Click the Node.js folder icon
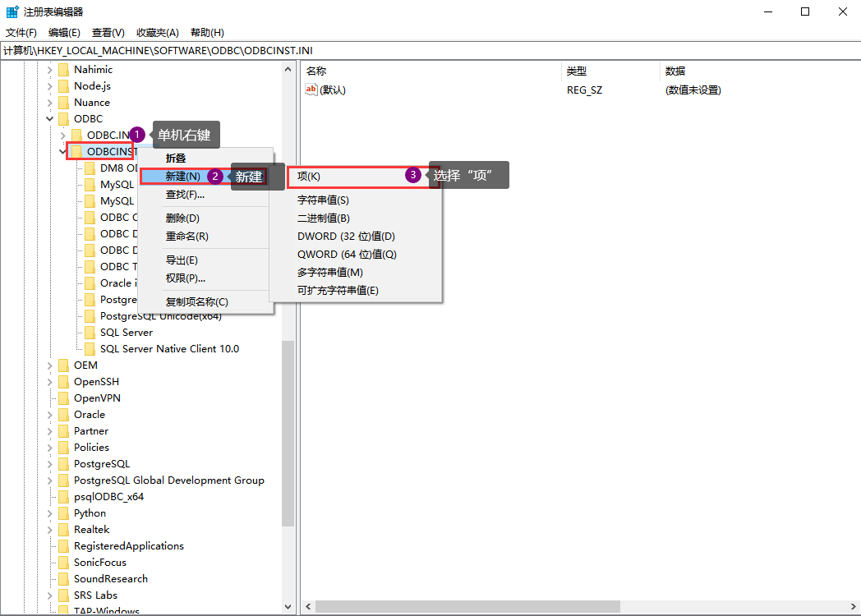 (x=64, y=86)
